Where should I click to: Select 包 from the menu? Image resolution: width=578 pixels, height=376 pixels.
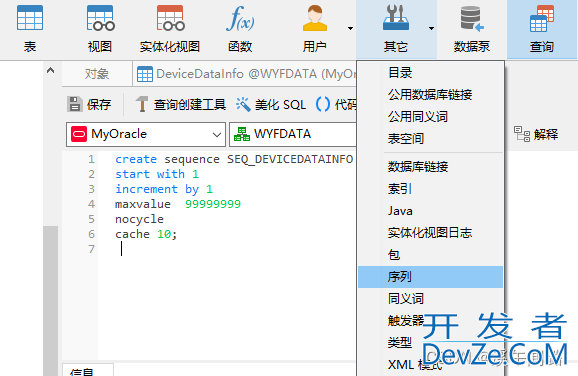(431, 255)
